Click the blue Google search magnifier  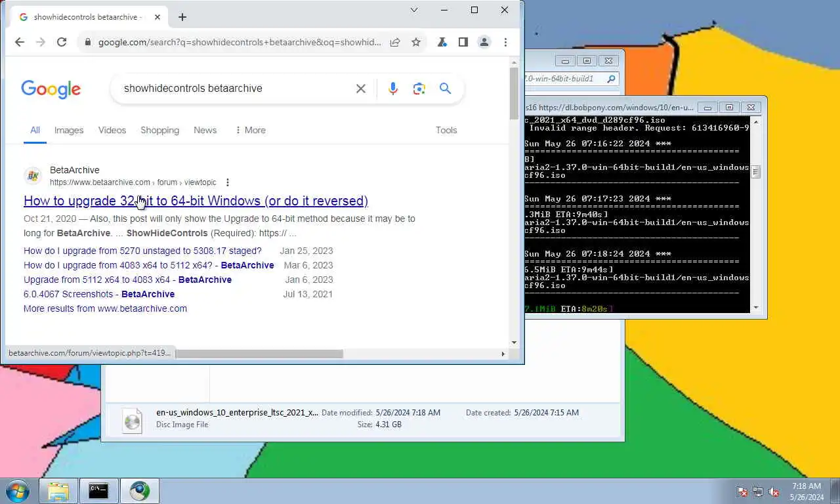(446, 89)
